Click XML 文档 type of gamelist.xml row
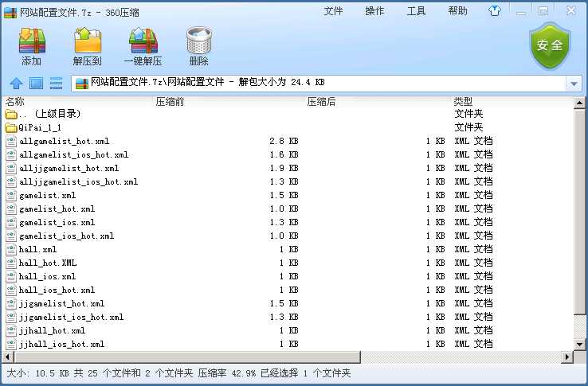 [x=473, y=195]
